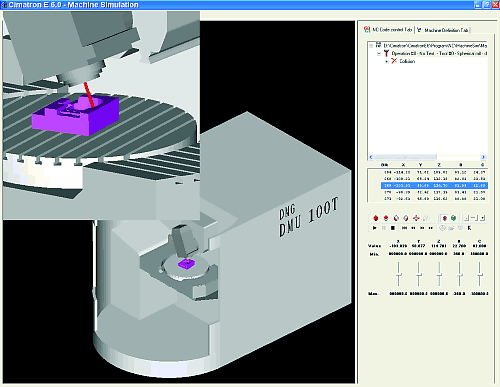Click the first red view icon in toolbar
Viewport: 500px width, 387px height.
point(376,218)
